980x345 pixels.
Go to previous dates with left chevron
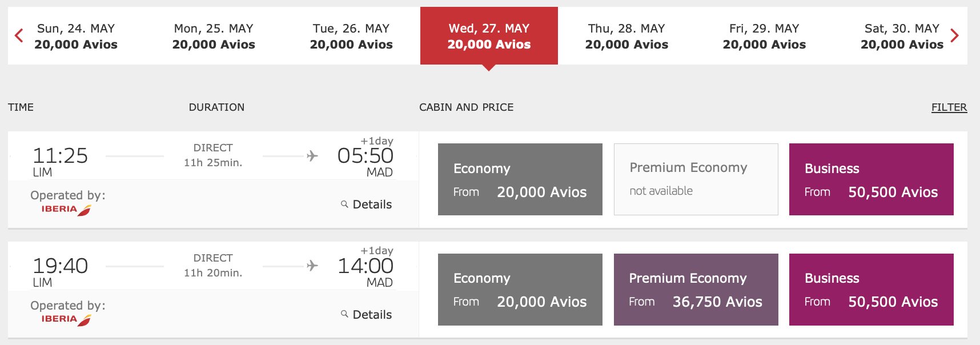[x=19, y=36]
